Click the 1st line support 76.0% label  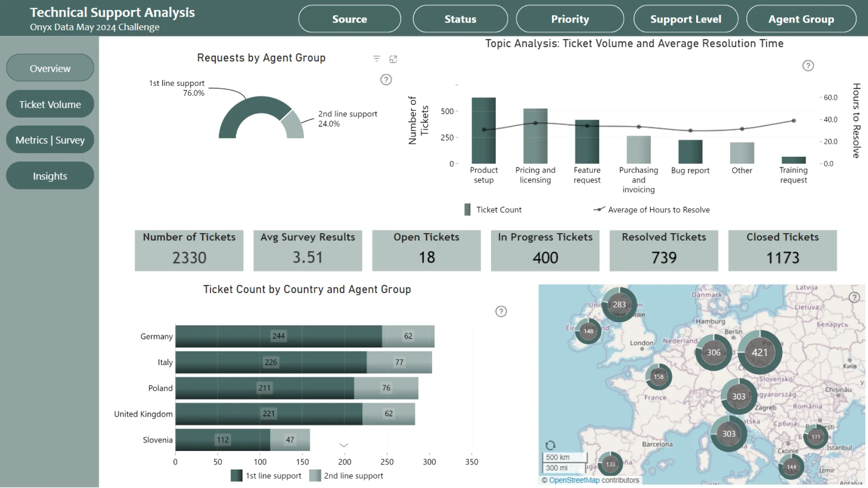(177, 88)
